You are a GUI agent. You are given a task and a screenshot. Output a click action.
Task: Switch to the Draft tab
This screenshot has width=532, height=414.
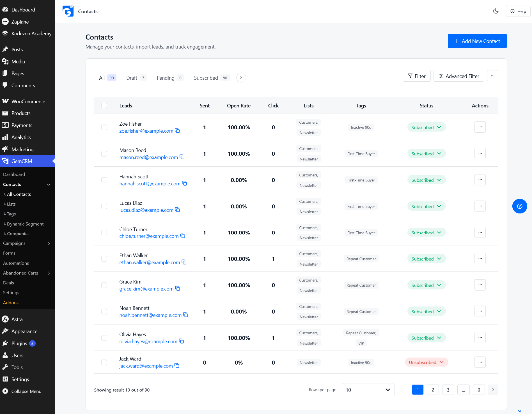[136, 78]
